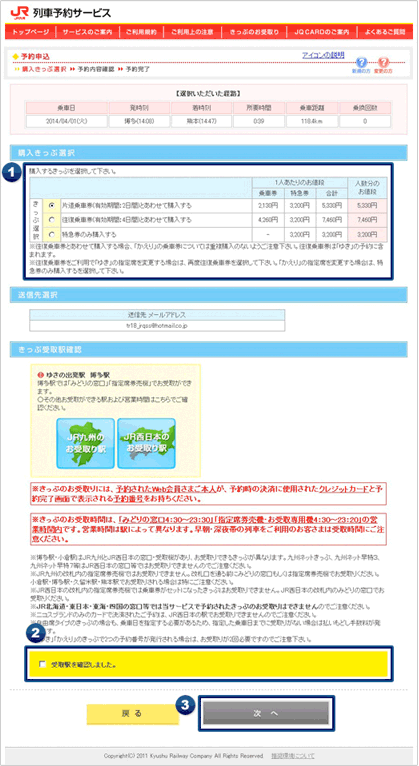The height and width of the screenshot is (766, 419).
Task: Select the one-way 片道乗車券 ticket option
Action: (51, 206)
